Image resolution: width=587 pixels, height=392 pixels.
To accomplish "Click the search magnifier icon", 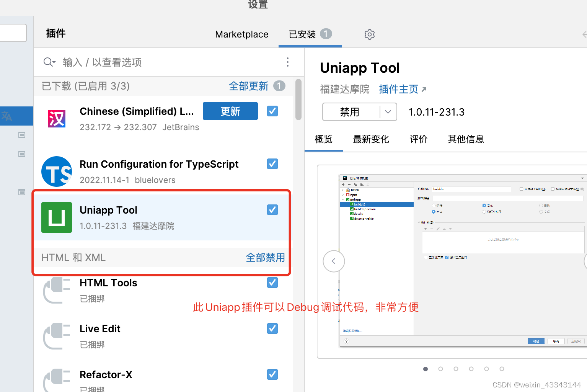I will 49,62.
